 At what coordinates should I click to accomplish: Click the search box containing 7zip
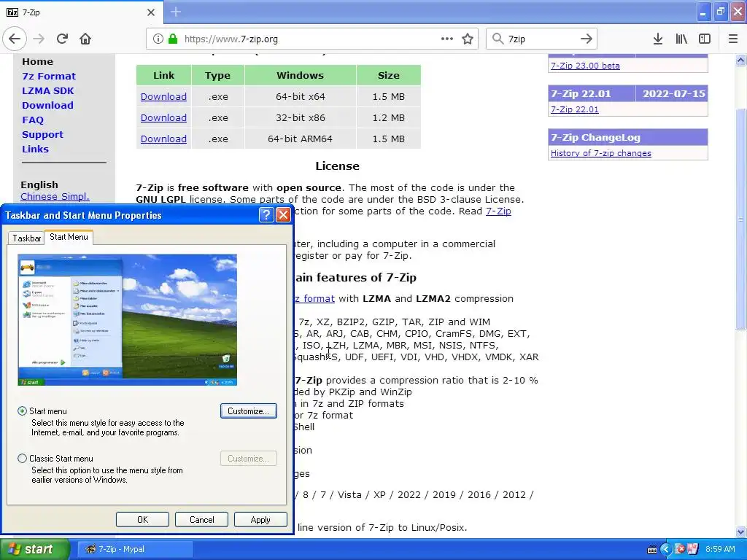tap(541, 39)
